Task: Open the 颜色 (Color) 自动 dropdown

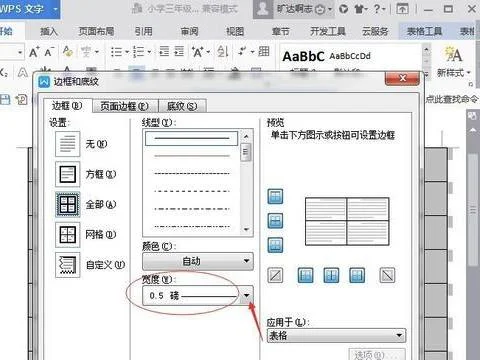Action: pos(198,261)
